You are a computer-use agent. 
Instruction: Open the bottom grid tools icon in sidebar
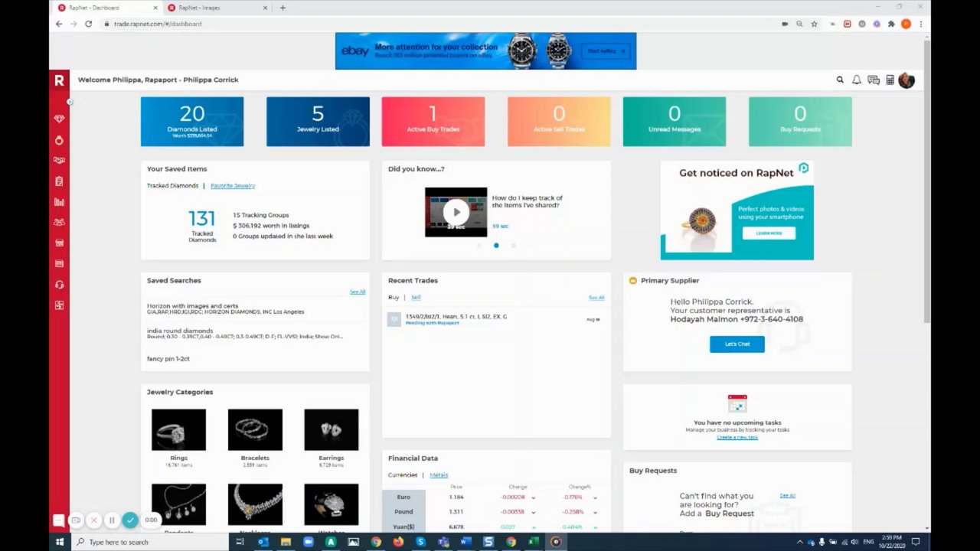(x=59, y=305)
